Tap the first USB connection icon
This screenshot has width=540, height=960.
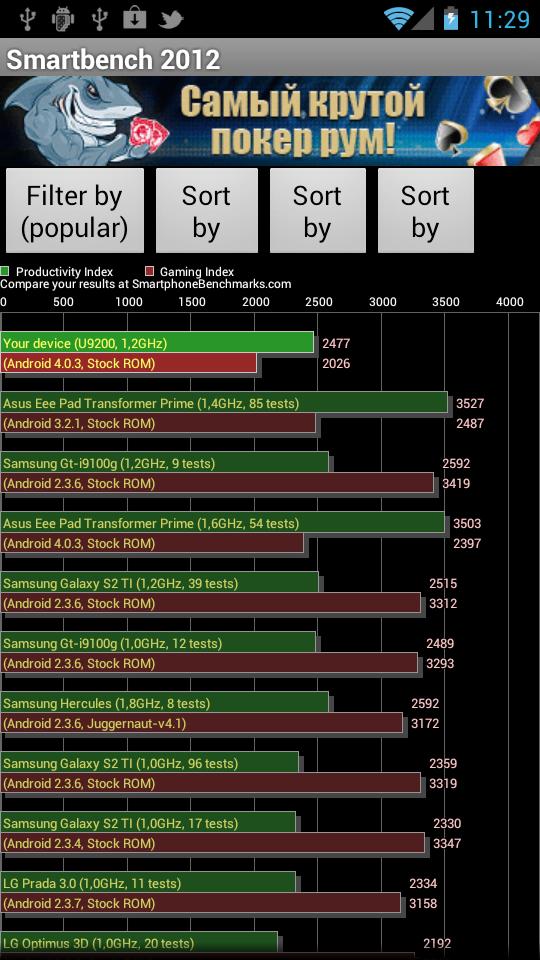pos(28,19)
